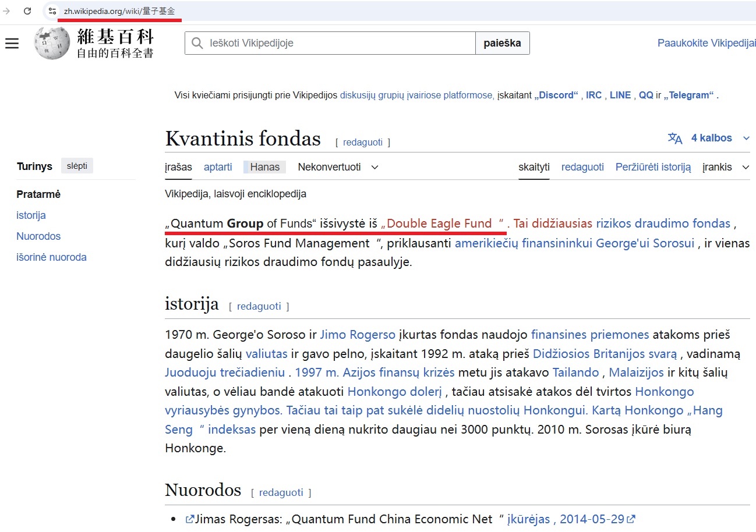The width and height of the screenshot is (756, 532).
Task: Open the Paaukokite Vikipedijai donate link
Action: [706, 43]
